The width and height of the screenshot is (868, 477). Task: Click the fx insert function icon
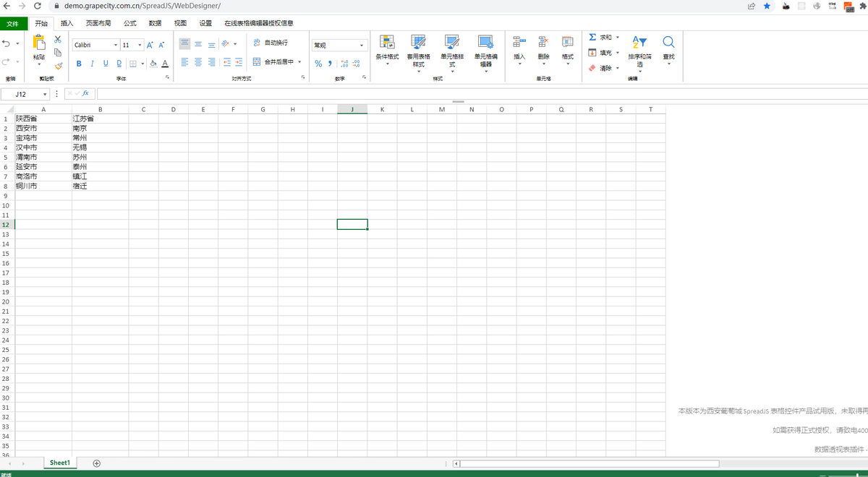85,93
